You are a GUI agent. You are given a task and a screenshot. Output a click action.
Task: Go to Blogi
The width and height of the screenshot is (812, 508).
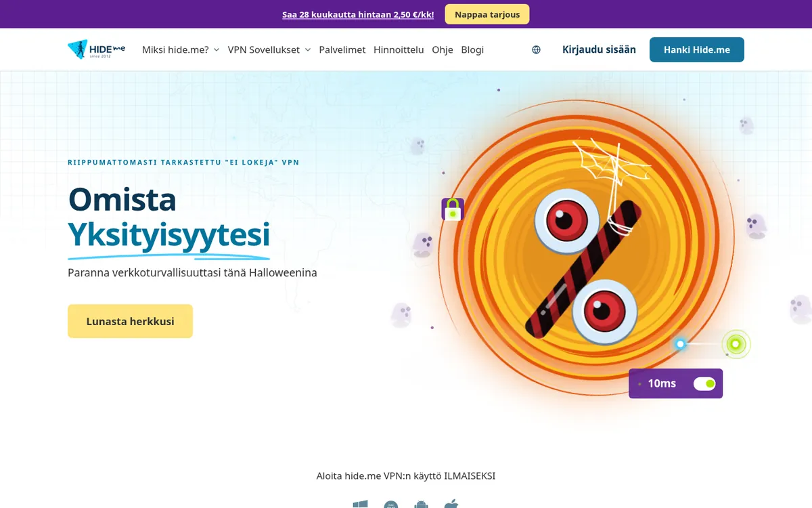pos(472,49)
